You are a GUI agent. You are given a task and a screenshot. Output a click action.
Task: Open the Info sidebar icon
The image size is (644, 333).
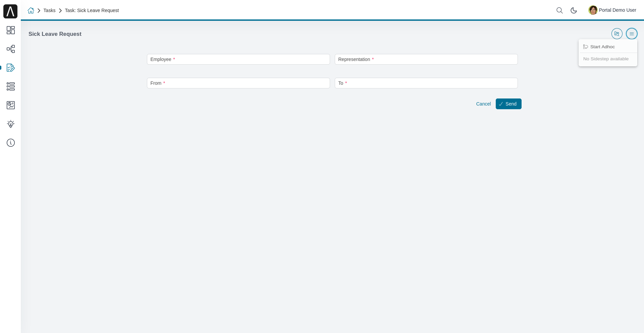tap(11, 143)
